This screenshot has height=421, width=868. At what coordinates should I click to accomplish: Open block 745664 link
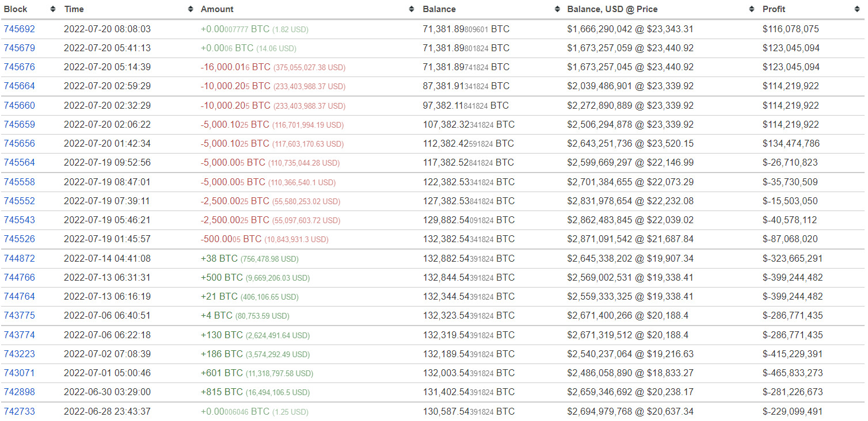coord(19,86)
